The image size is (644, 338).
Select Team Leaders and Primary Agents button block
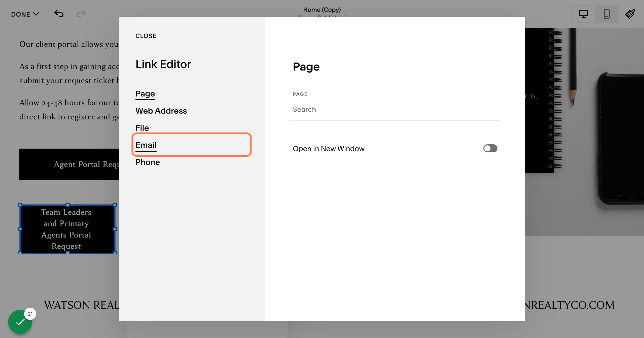(x=67, y=229)
